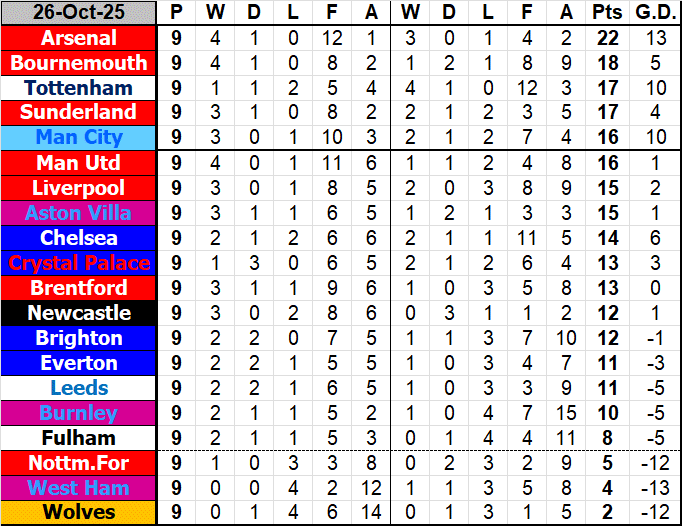Select the orange Wolves team cell
Viewport: 682px width, 526px height.
(79, 513)
